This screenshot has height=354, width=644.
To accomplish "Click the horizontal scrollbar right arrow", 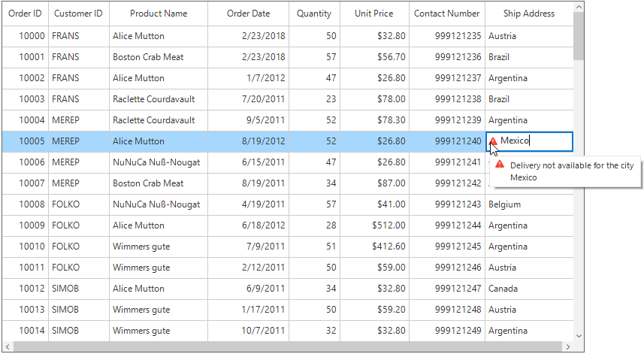I will pyautogui.click(x=567, y=346).
